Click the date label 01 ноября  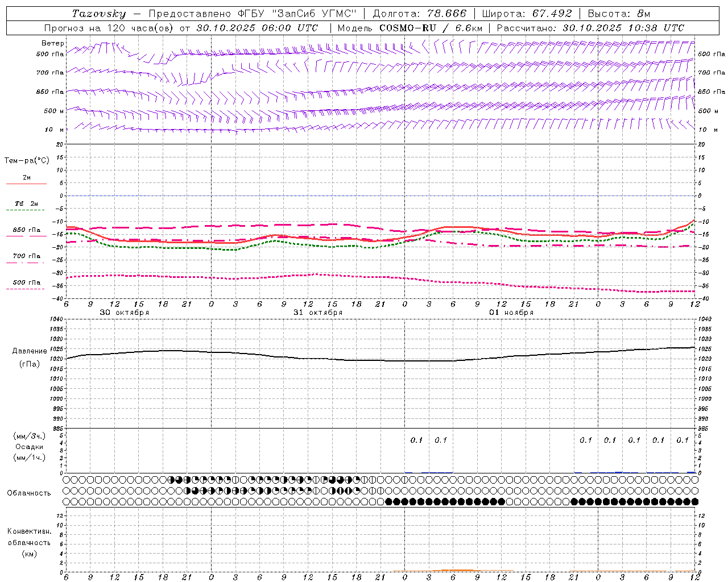(x=511, y=313)
